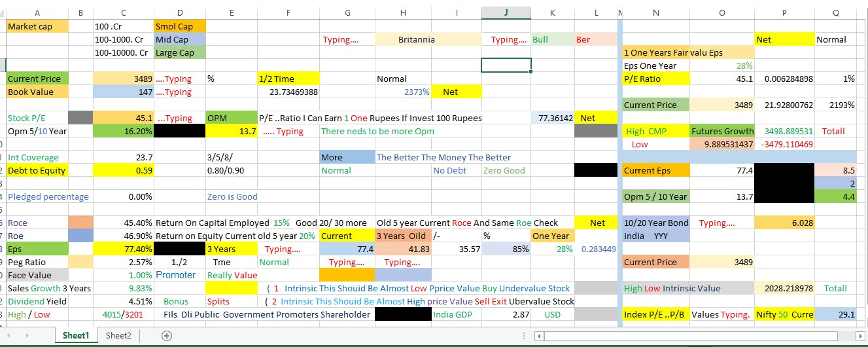Click the black filled cell beside Eps
Image resolution: width=868 pixels, height=347 pixels.
tap(180, 249)
